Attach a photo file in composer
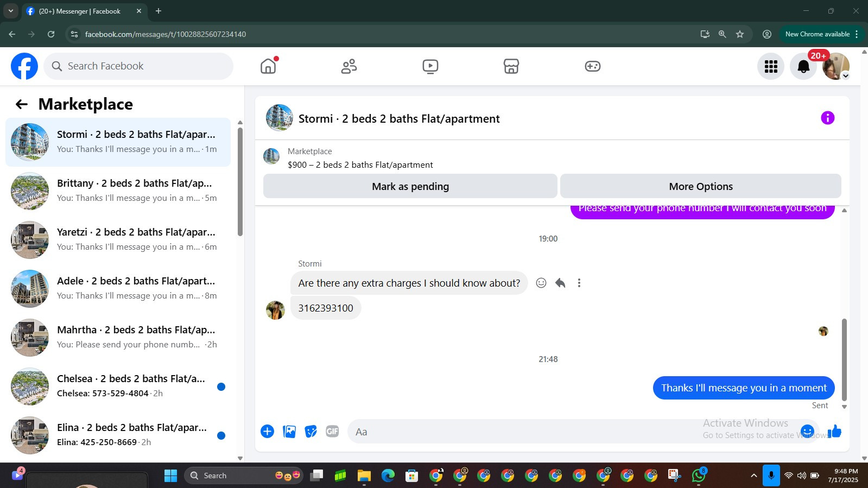This screenshot has width=868, height=488. [x=289, y=432]
